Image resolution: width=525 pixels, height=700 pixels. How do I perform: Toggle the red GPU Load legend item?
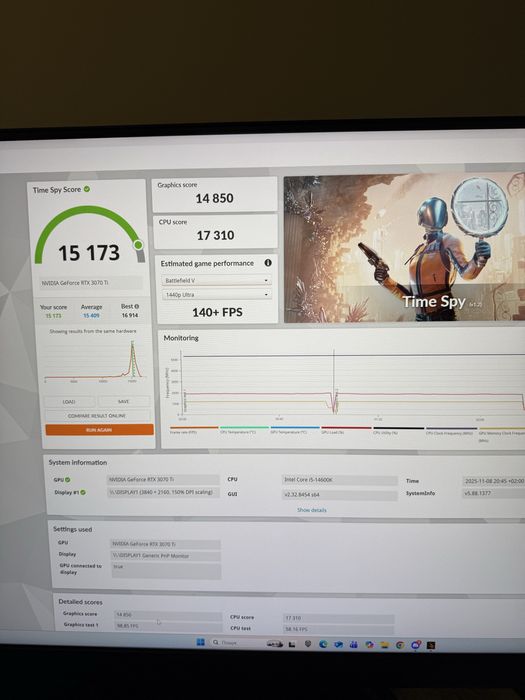[x=346, y=430]
